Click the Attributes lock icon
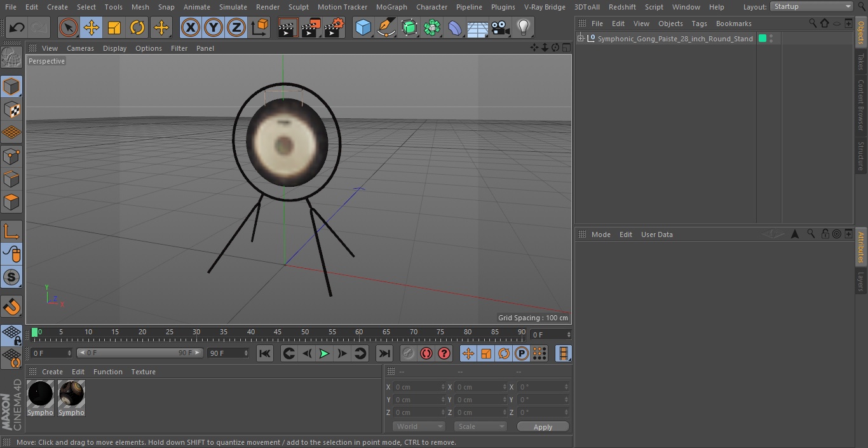 [825, 234]
